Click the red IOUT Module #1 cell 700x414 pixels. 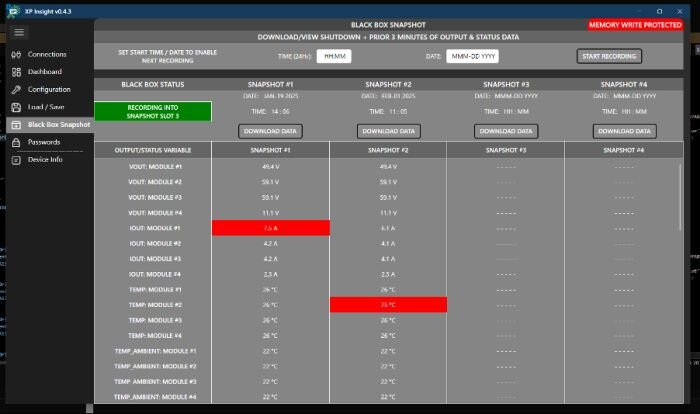270,228
